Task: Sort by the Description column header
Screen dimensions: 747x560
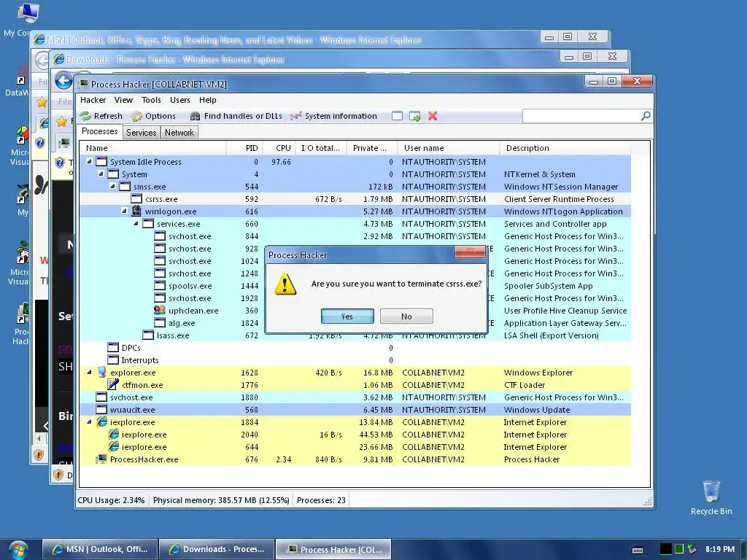Action: point(565,148)
